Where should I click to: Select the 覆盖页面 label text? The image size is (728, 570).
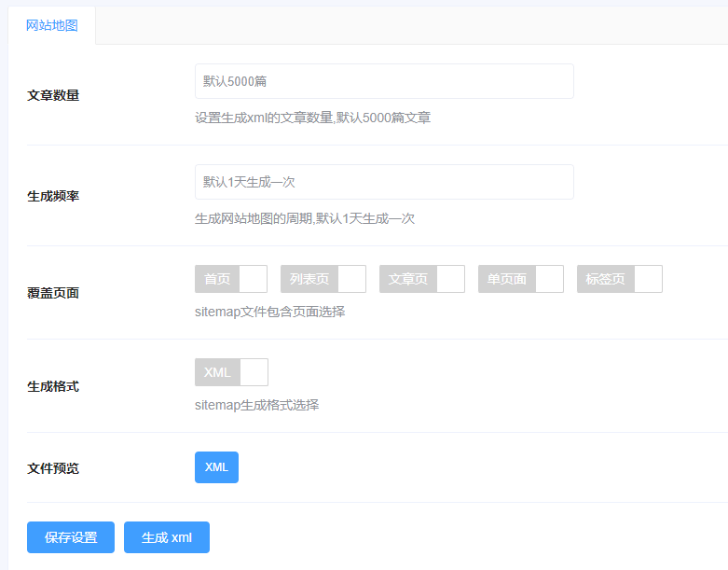click(x=53, y=293)
